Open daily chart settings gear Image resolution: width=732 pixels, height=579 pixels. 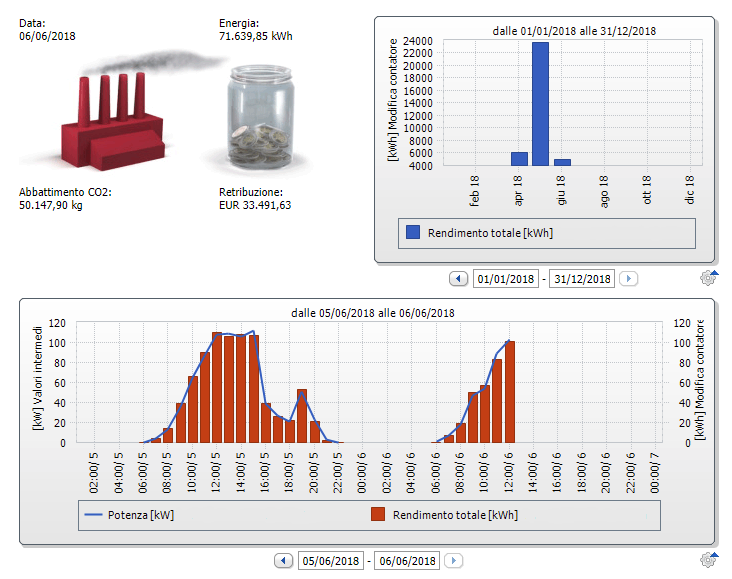[708, 559]
